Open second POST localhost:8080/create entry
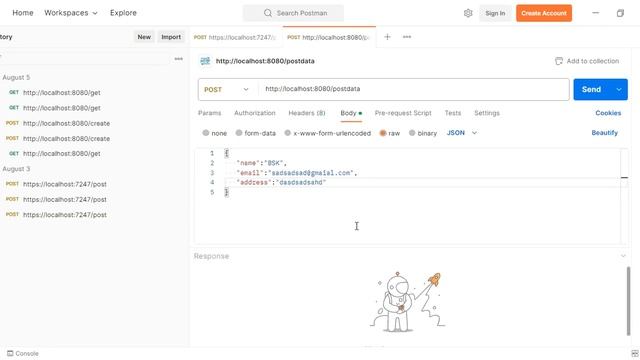This screenshot has height=360, width=640. pyautogui.click(x=66, y=139)
